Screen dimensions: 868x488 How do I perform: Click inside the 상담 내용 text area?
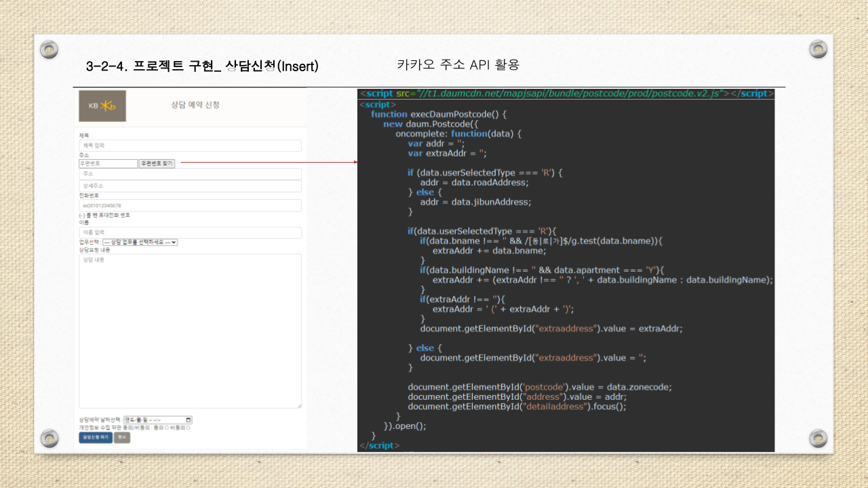pos(190,325)
